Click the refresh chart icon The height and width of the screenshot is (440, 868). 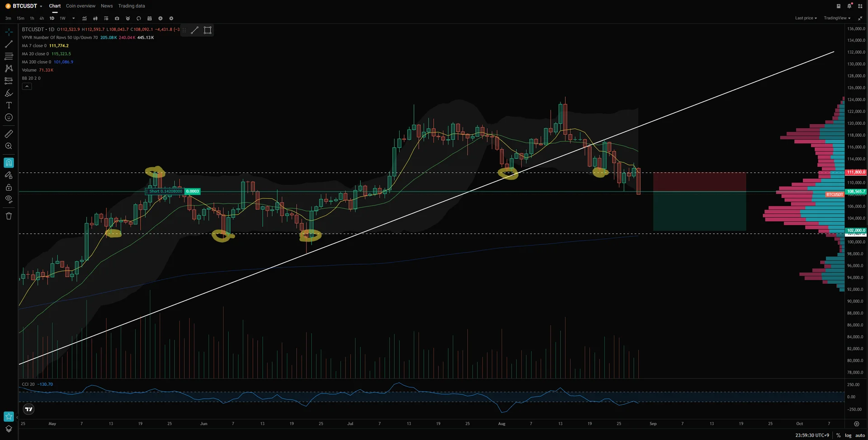point(138,19)
